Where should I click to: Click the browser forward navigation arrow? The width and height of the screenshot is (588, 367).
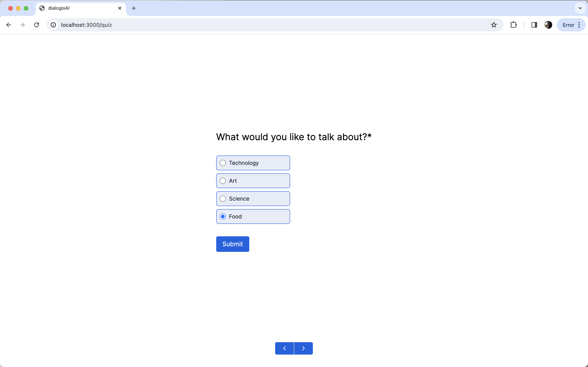click(x=22, y=25)
